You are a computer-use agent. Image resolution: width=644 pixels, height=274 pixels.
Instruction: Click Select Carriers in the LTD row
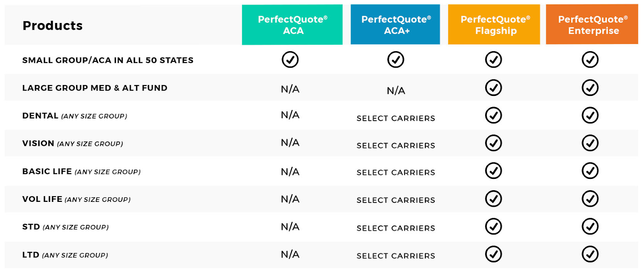396,256
